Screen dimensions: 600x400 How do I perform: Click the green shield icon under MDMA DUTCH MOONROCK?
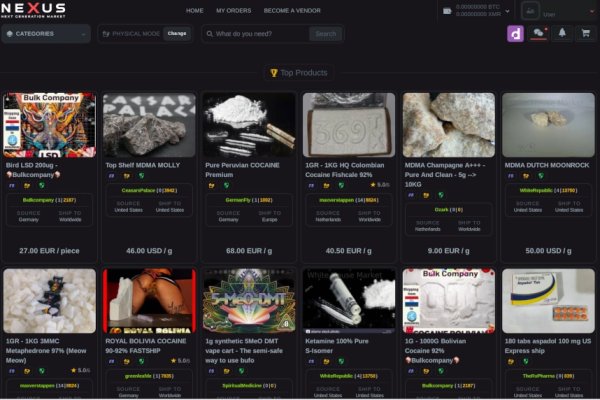tap(541, 176)
